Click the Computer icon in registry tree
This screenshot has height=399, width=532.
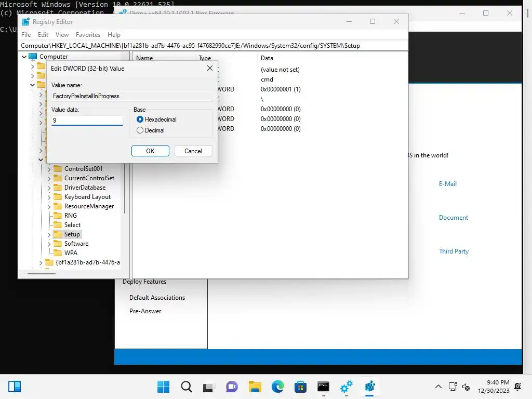coord(33,56)
